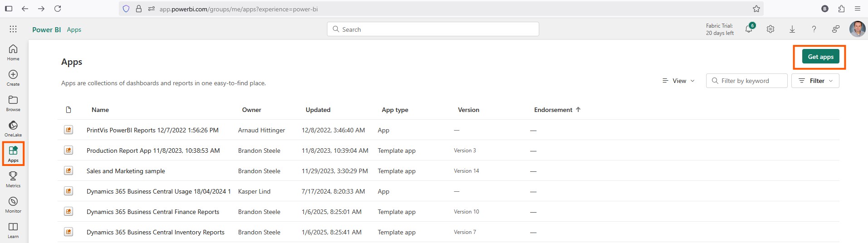868x243 pixels.
Task: Sort by the Owner column header
Action: pyautogui.click(x=252, y=110)
